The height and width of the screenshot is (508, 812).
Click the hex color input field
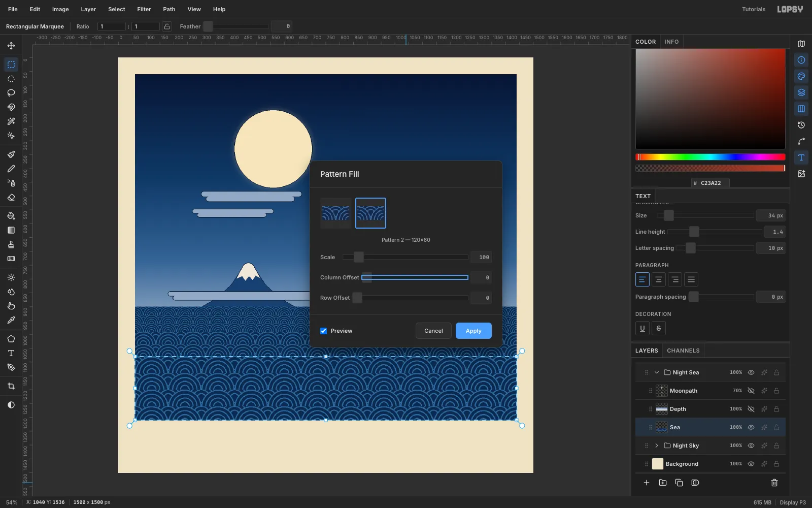tap(710, 183)
